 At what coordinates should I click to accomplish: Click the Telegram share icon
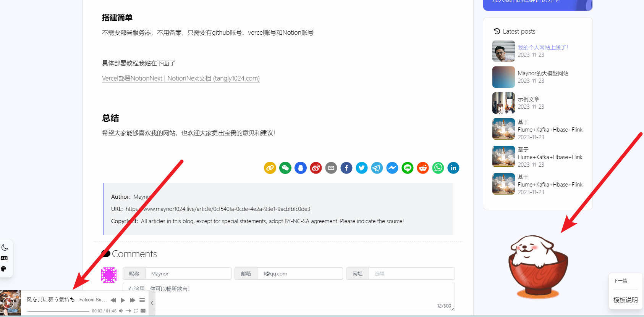click(x=377, y=168)
